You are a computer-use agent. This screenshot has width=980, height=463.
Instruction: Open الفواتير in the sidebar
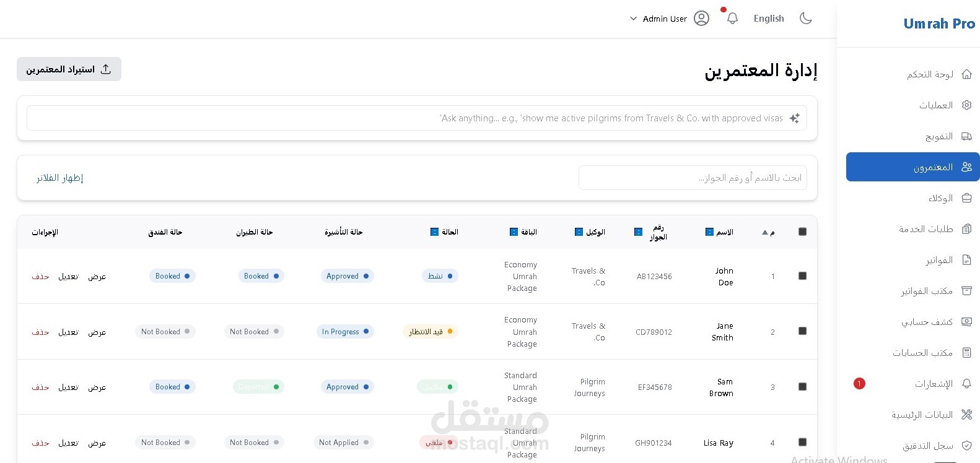(913, 260)
